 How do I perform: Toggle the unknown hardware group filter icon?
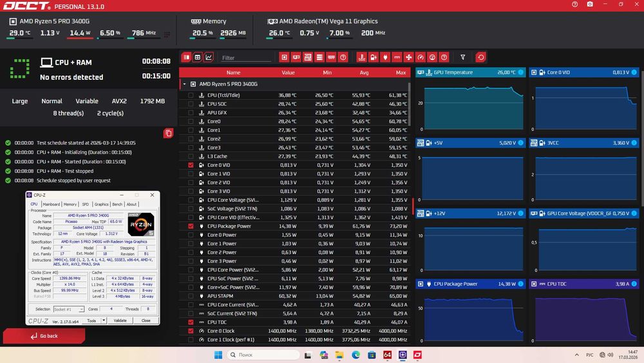pos(343,57)
